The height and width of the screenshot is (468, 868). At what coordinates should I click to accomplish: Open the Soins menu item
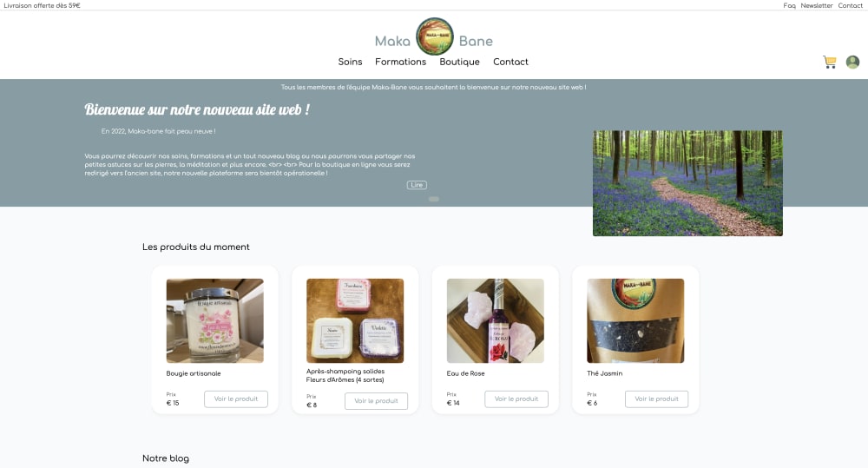(350, 62)
